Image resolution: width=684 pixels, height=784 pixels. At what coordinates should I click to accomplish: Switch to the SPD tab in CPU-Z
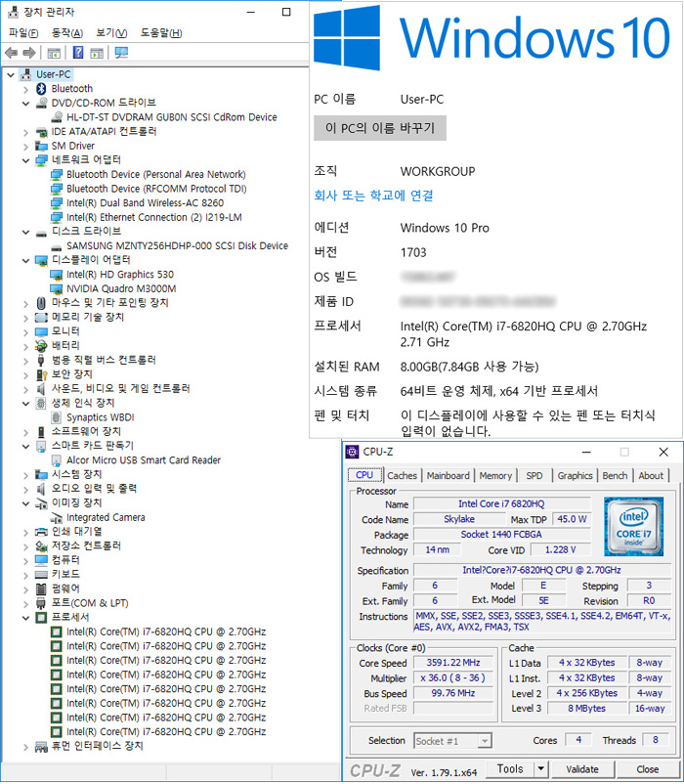(534, 475)
